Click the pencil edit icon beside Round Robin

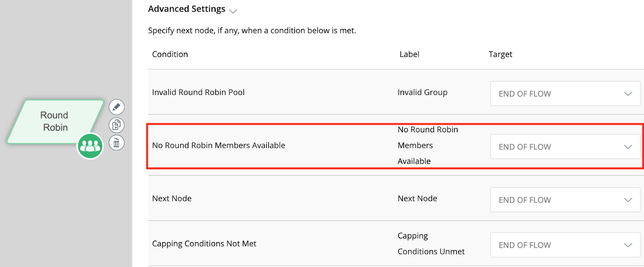tap(116, 107)
